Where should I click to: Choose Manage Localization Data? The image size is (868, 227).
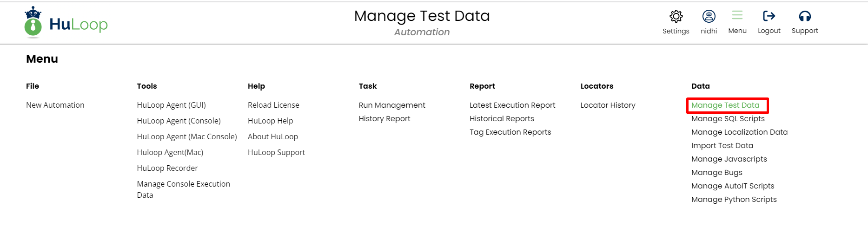[739, 132]
